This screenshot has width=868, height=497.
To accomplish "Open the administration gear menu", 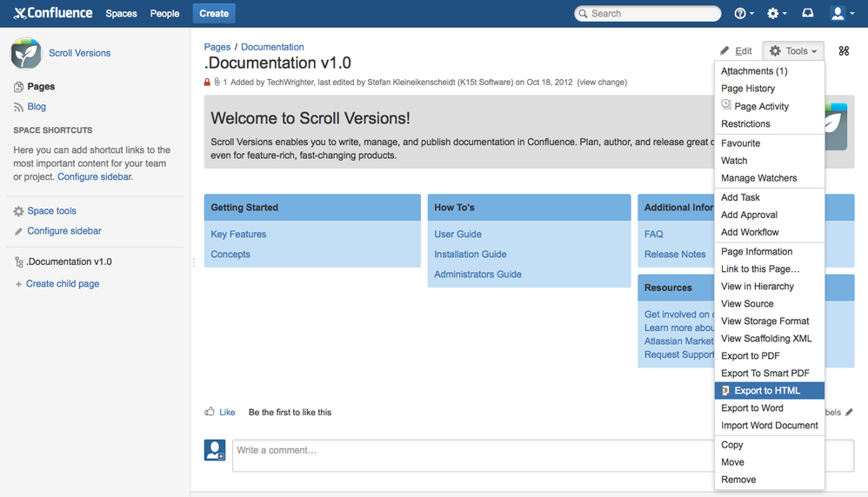I will [776, 13].
